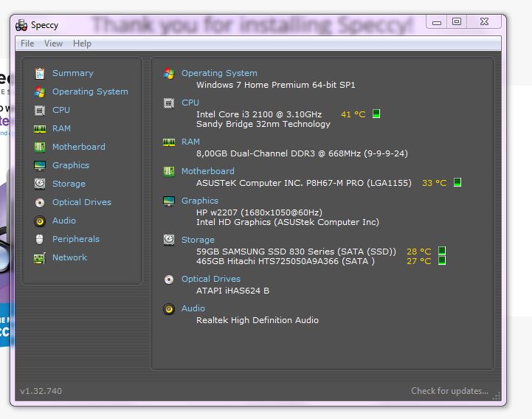This screenshot has height=419, width=532.
Task: Click the Peripherals mouse icon in sidebar
Action: (x=40, y=239)
